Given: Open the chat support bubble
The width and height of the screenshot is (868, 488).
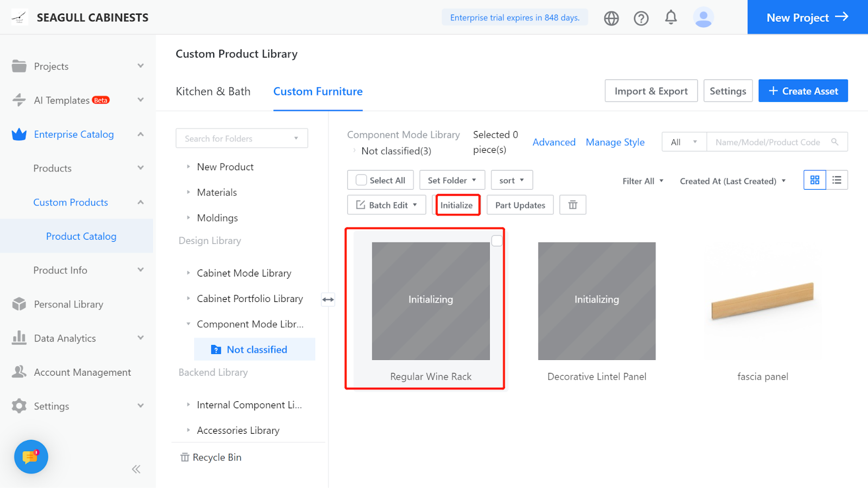Looking at the screenshot, I should (31, 457).
